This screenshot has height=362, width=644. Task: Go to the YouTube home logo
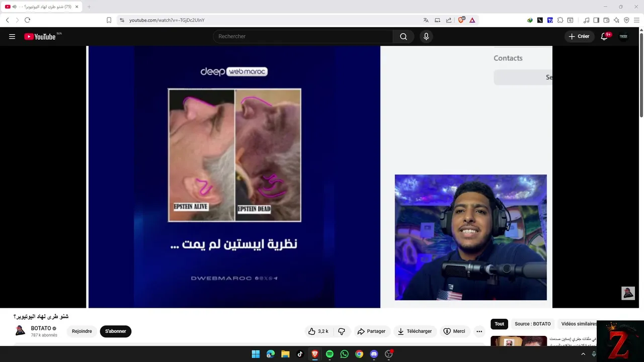click(40, 36)
